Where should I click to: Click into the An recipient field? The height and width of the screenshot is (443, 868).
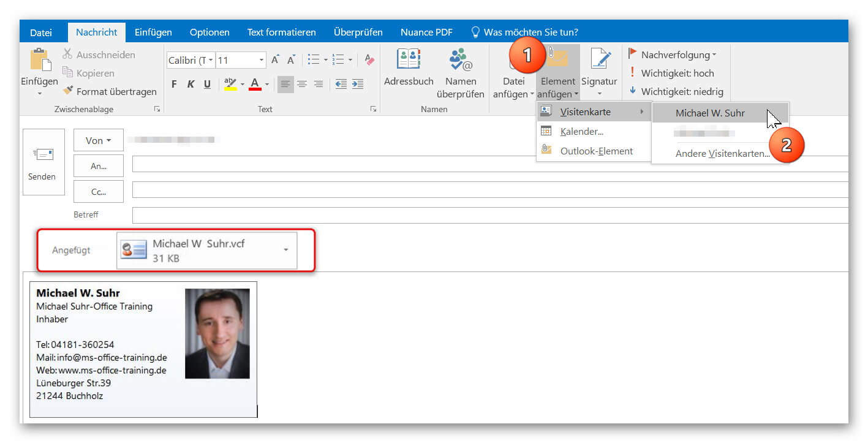[490, 164]
